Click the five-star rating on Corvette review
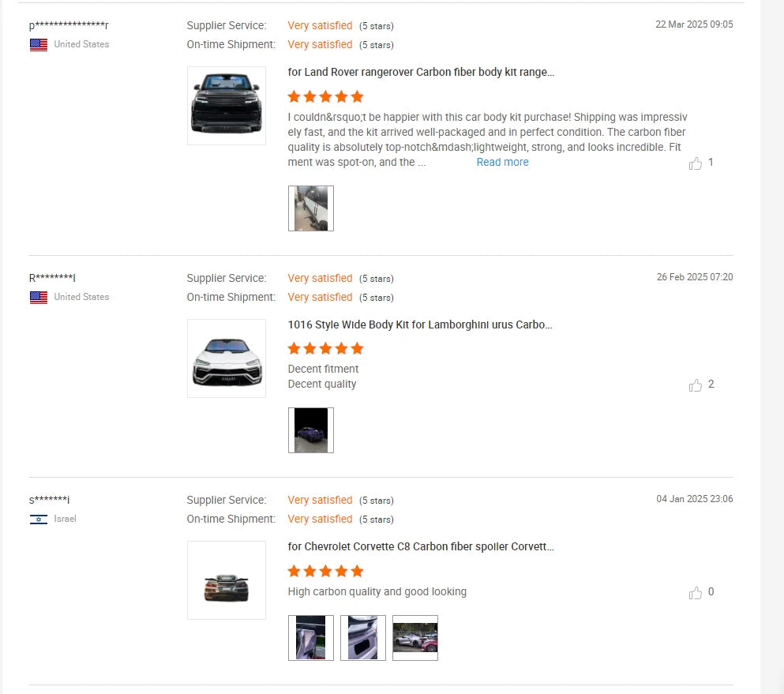This screenshot has width=784, height=694. click(325, 572)
